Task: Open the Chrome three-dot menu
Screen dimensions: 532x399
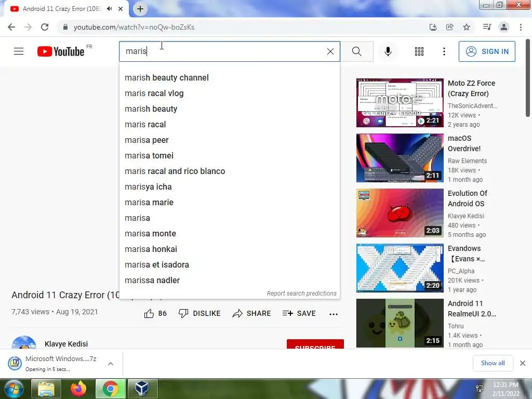Action: click(521, 27)
